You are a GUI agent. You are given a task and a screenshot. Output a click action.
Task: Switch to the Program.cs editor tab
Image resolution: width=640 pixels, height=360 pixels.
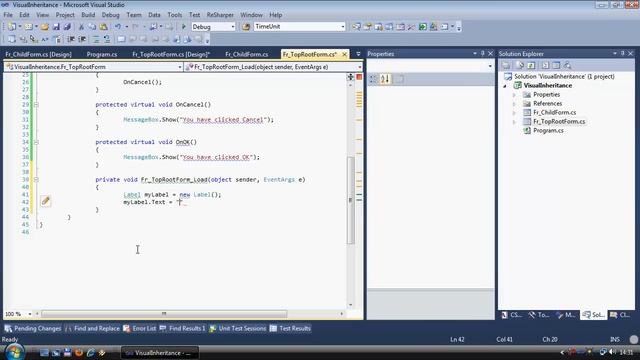point(102,54)
